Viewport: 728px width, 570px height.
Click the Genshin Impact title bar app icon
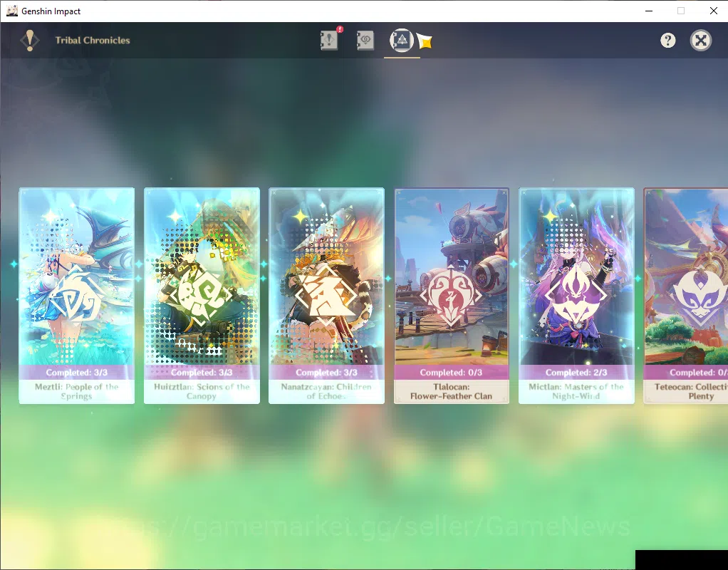tap(11, 11)
